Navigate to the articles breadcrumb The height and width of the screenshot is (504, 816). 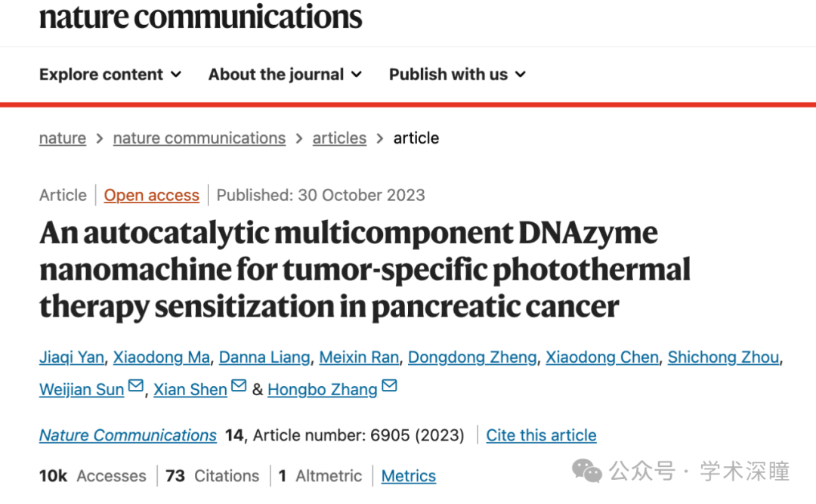[x=339, y=138]
